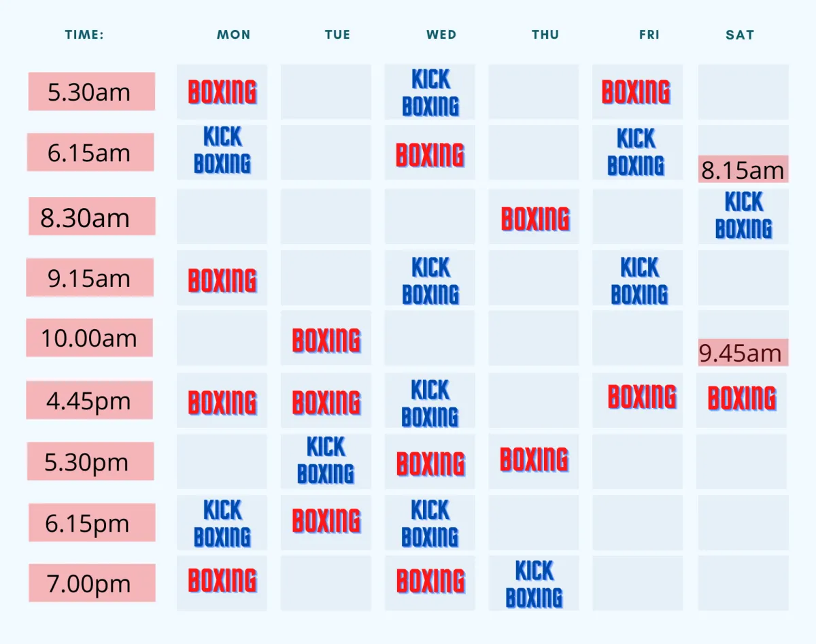Click the SAT column header

740,35
